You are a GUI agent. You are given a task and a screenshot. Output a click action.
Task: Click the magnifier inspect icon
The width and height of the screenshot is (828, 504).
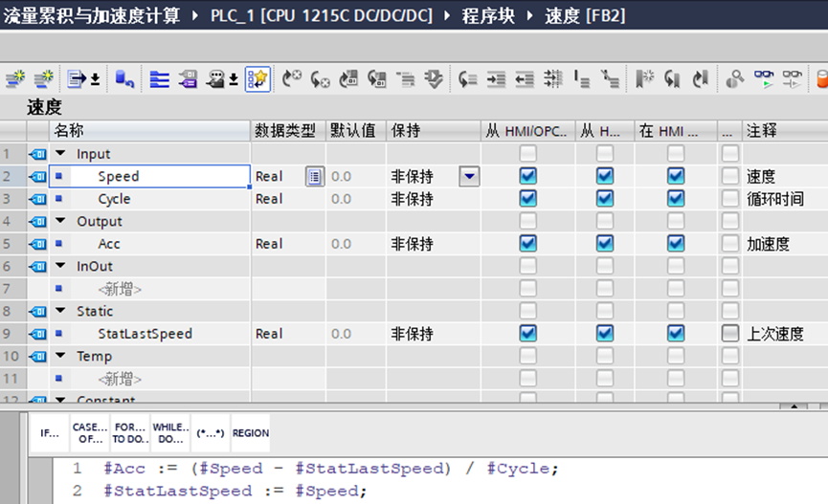coord(735,79)
